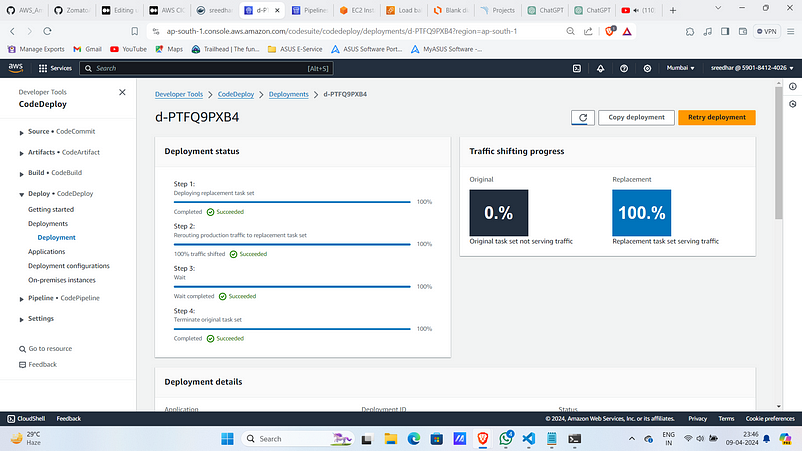The image size is (802, 451).
Task: Open CloudShell in the footer bar
Action: click(26, 418)
